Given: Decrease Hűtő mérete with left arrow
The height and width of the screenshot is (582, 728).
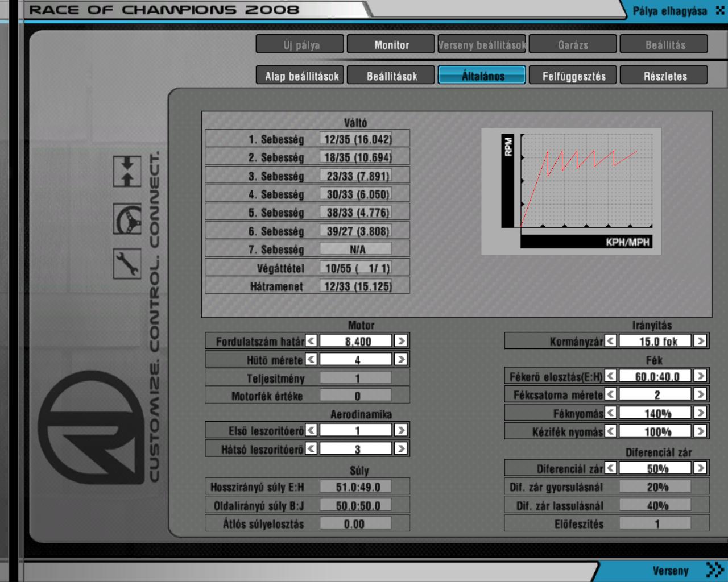Looking at the screenshot, I should 311,359.
